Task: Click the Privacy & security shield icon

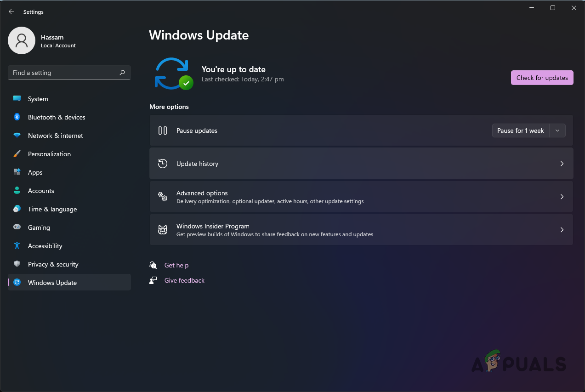Action: [x=17, y=264]
